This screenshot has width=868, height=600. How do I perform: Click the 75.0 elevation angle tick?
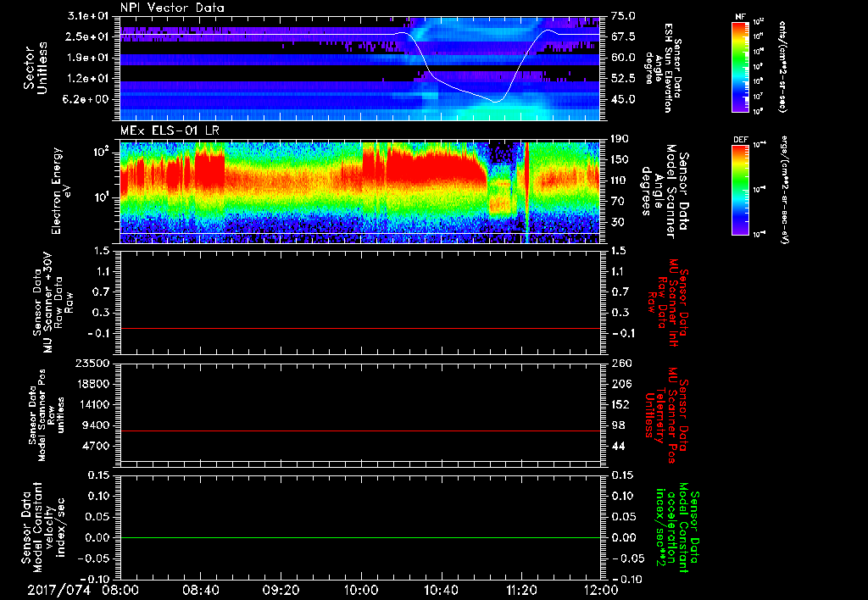[x=623, y=16]
